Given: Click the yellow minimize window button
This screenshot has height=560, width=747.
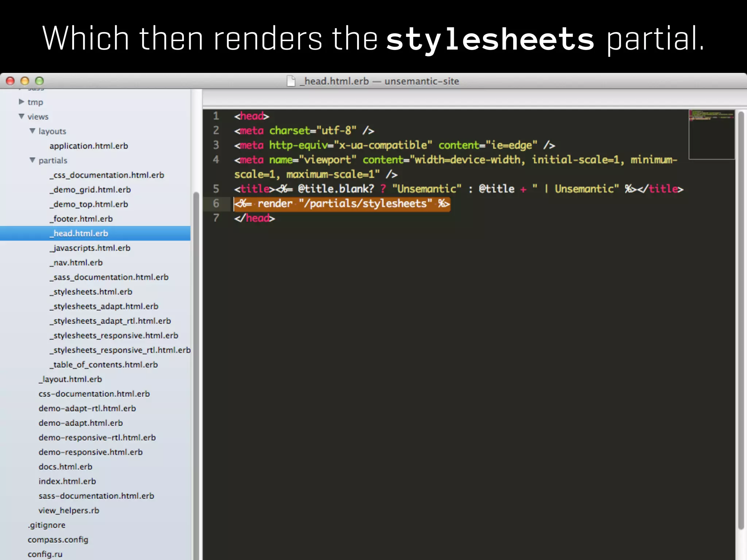Looking at the screenshot, I should tap(25, 81).
